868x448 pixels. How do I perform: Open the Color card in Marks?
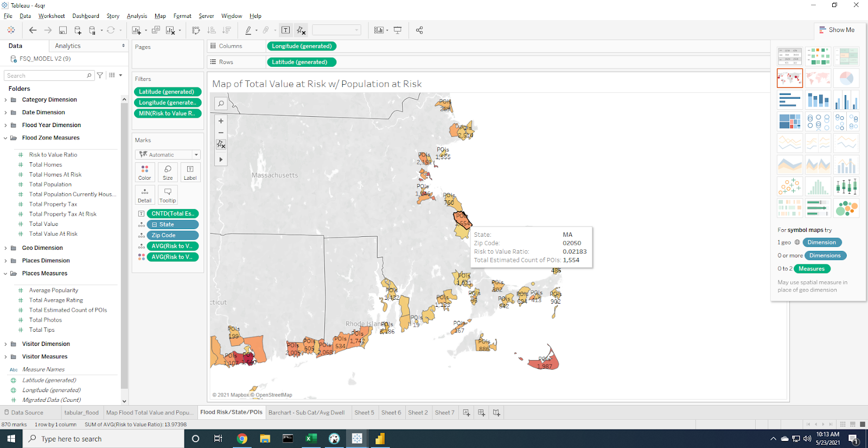(x=145, y=172)
